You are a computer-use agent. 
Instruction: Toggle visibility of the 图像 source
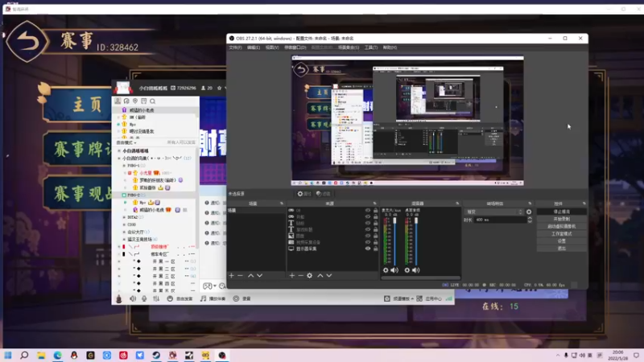(368, 236)
